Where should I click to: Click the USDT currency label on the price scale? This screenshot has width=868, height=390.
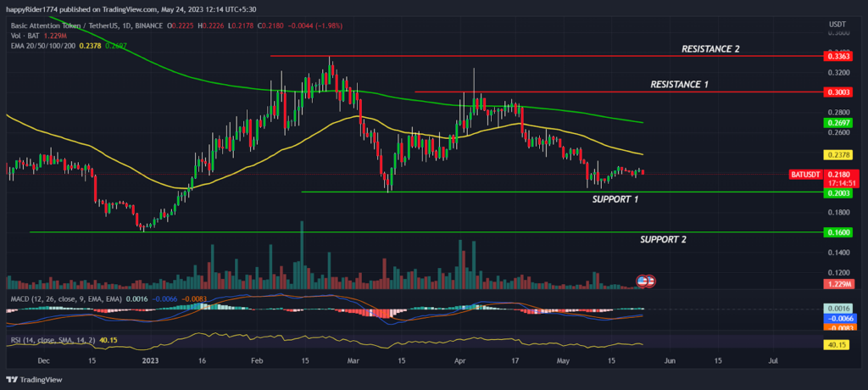pos(836,25)
